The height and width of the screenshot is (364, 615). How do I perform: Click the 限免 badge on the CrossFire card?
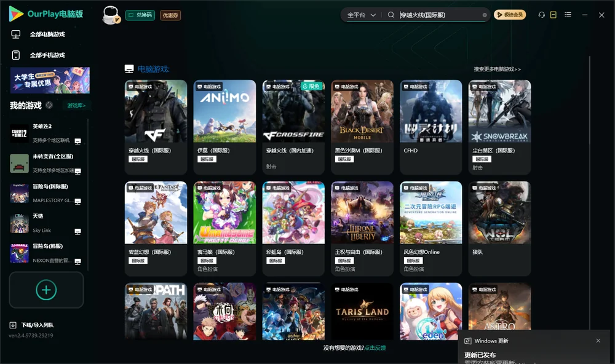[312, 86]
